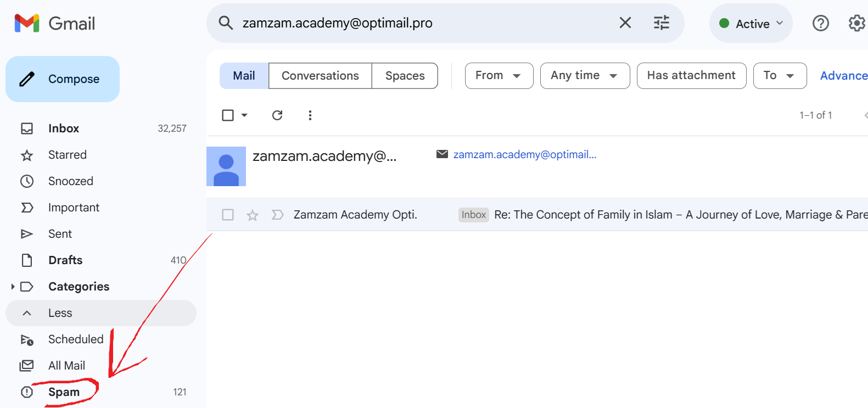This screenshot has height=408, width=868.
Task: Mark Zamzam Academy email as important
Action: click(278, 215)
